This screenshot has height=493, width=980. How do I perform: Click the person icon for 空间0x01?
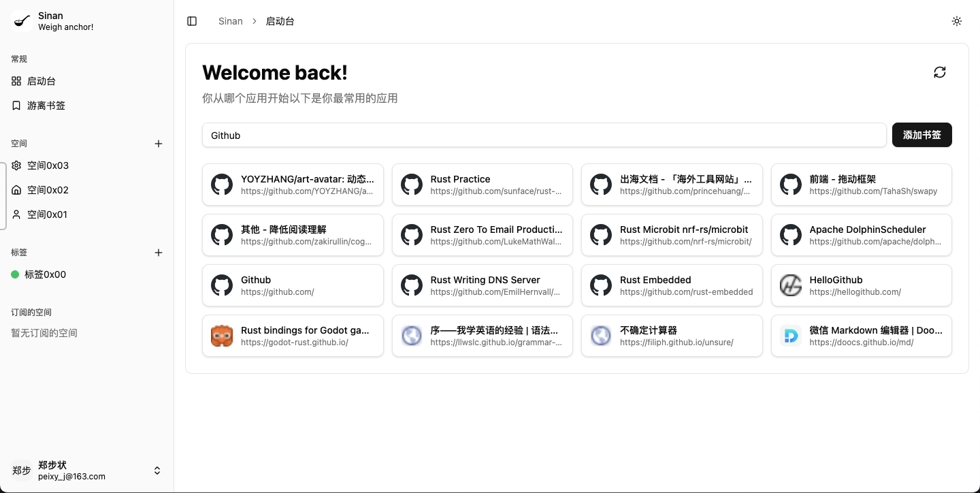(16, 214)
